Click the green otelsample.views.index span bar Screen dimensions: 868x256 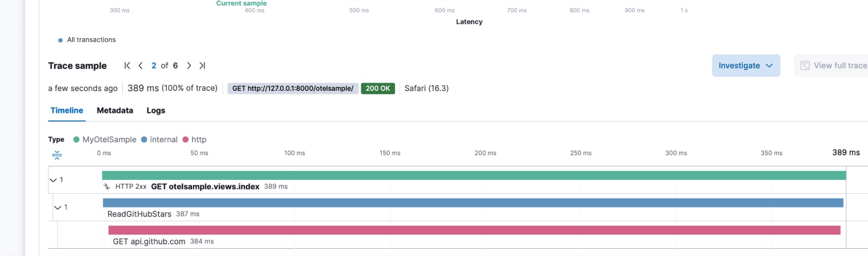click(474, 175)
